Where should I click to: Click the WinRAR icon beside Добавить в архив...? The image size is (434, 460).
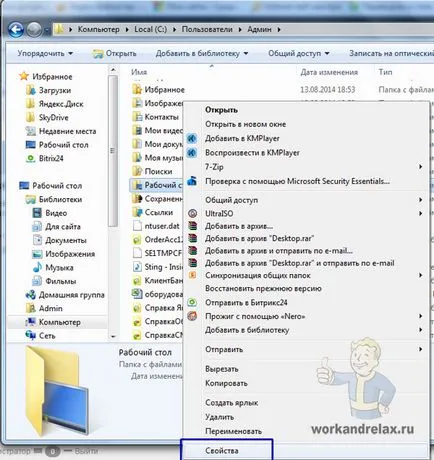[192, 226]
